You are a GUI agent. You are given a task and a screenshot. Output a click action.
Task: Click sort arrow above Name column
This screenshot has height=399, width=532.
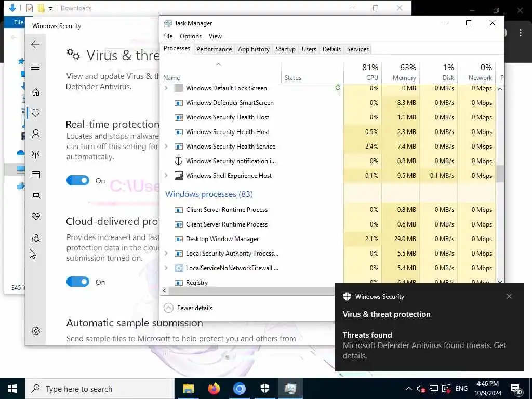[x=219, y=64]
